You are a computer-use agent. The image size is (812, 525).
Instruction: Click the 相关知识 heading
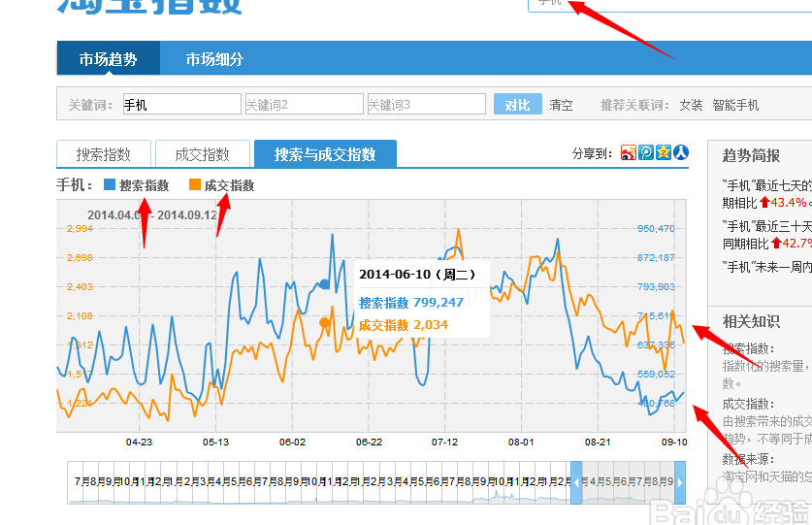pos(751,321)
